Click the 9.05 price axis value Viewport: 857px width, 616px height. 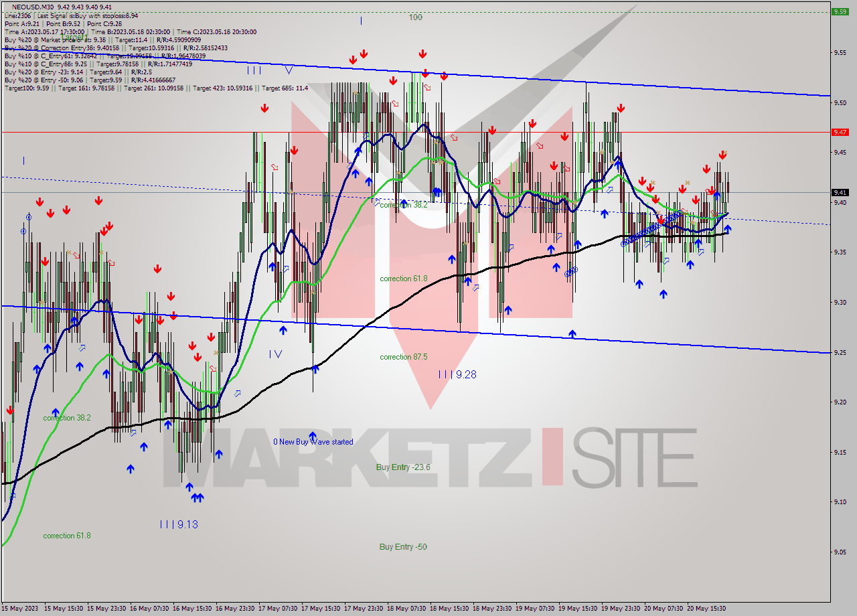tap(840, 552)
